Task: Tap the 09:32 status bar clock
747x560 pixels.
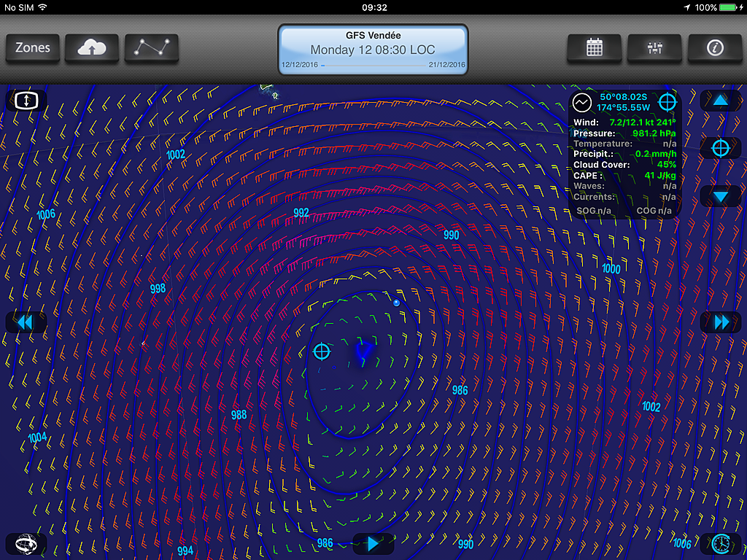Action: click(374, 7)
